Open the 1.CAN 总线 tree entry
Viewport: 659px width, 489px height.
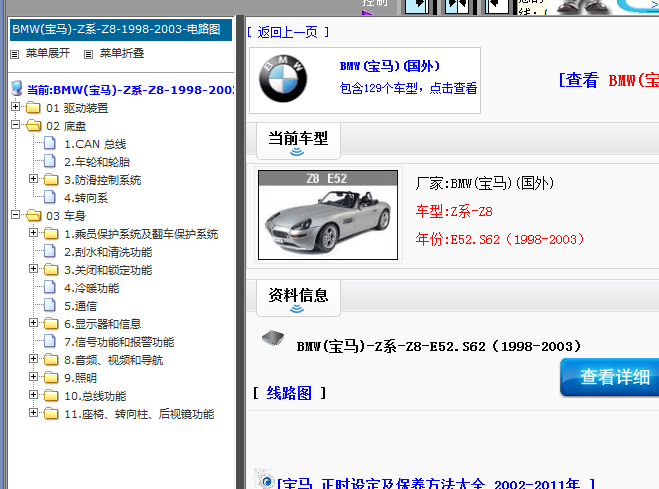coord(95,144)
